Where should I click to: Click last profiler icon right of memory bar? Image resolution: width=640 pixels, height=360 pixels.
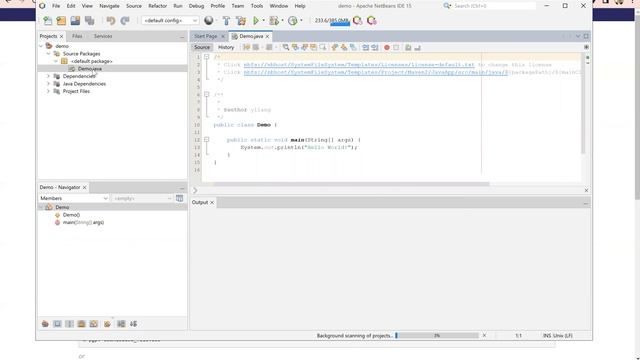pos(371,20)
